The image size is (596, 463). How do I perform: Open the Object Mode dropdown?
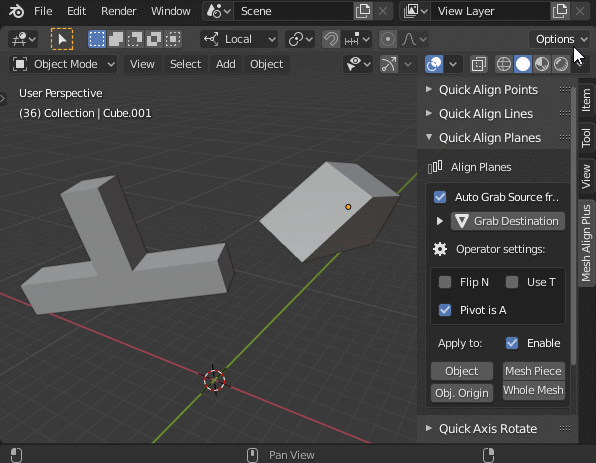[x=63, y=64]
